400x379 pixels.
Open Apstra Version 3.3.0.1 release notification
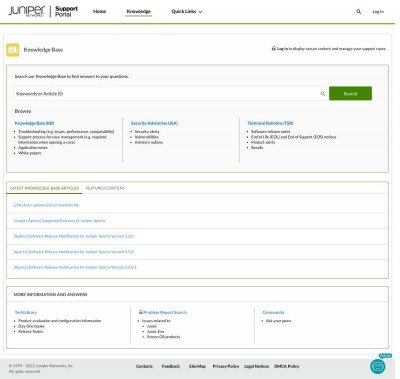pyautogui.click(x=75, y=267)
